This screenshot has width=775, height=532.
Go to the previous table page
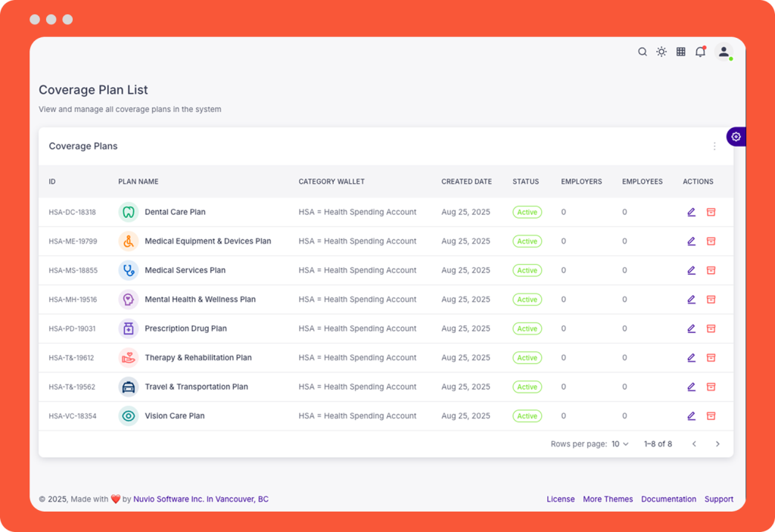click(694, 444)
